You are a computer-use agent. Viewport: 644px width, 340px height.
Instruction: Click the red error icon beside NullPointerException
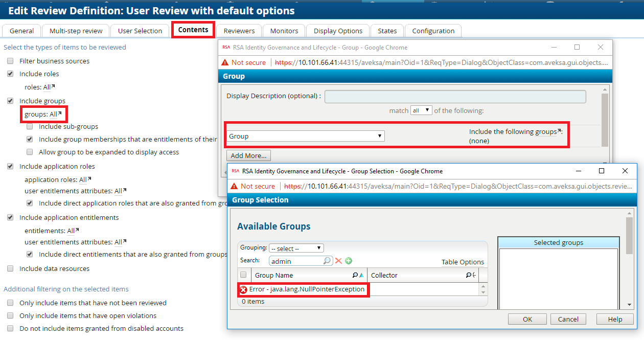(243, 289)
